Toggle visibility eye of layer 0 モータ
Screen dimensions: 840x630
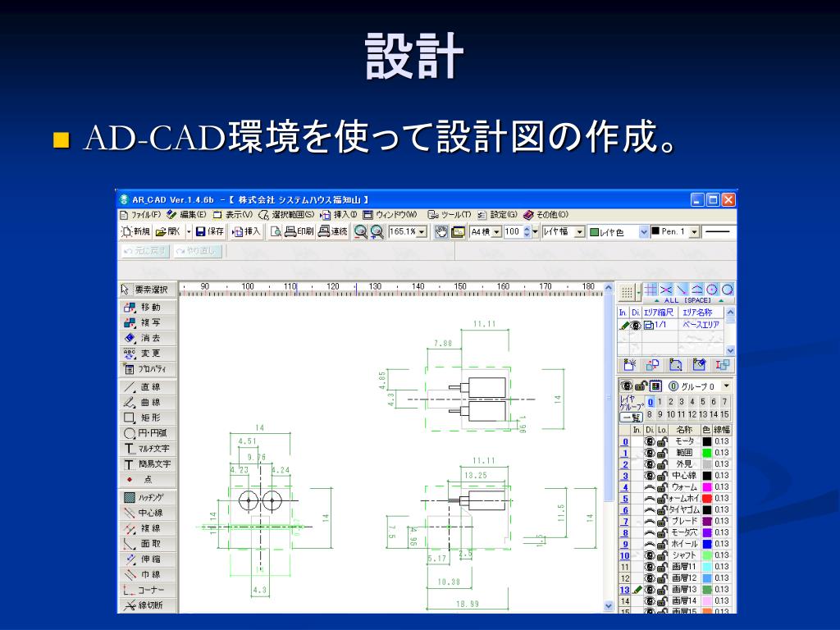[650, 441]
